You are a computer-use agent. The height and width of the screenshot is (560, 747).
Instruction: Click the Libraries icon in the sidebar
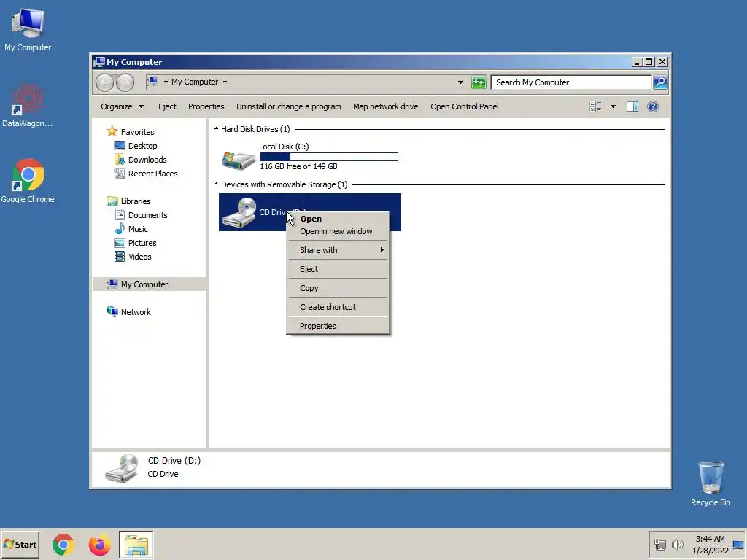pos(112,201)
